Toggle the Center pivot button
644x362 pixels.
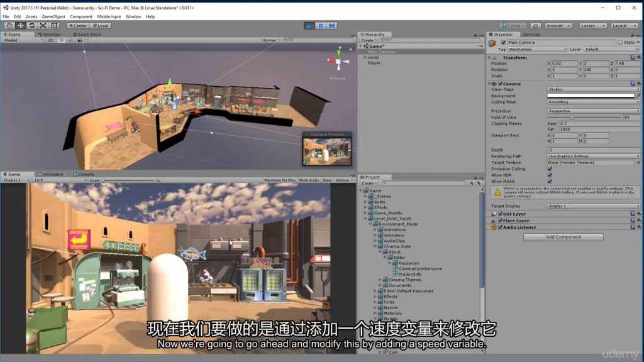pyautogui.click(x=77, y=25)
